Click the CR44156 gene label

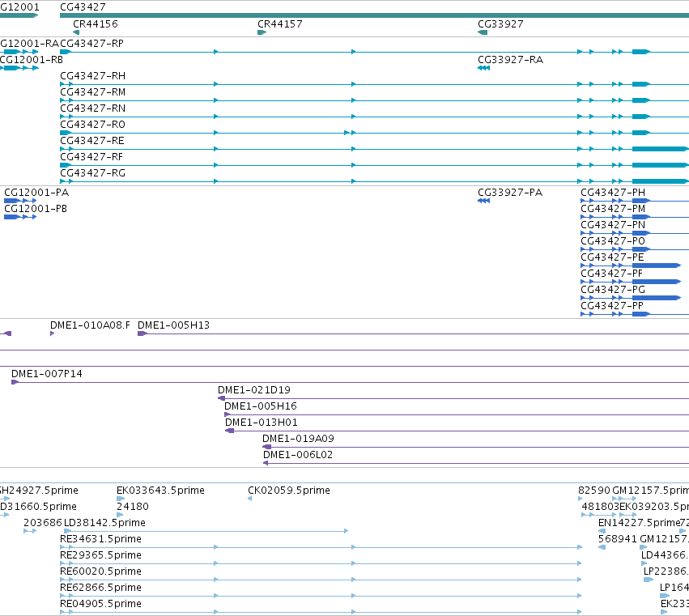coord(96,24)
